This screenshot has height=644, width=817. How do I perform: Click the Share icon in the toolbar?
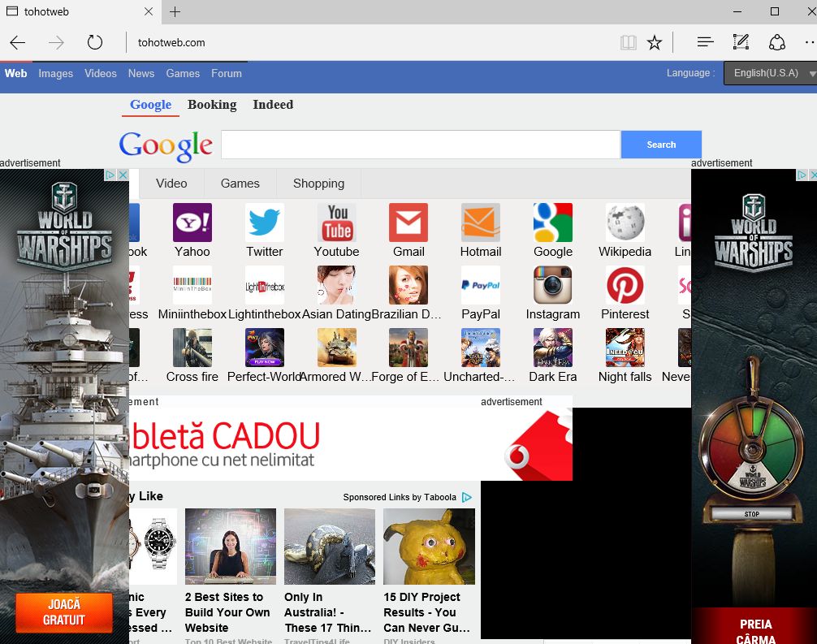[x=777, y=41]
